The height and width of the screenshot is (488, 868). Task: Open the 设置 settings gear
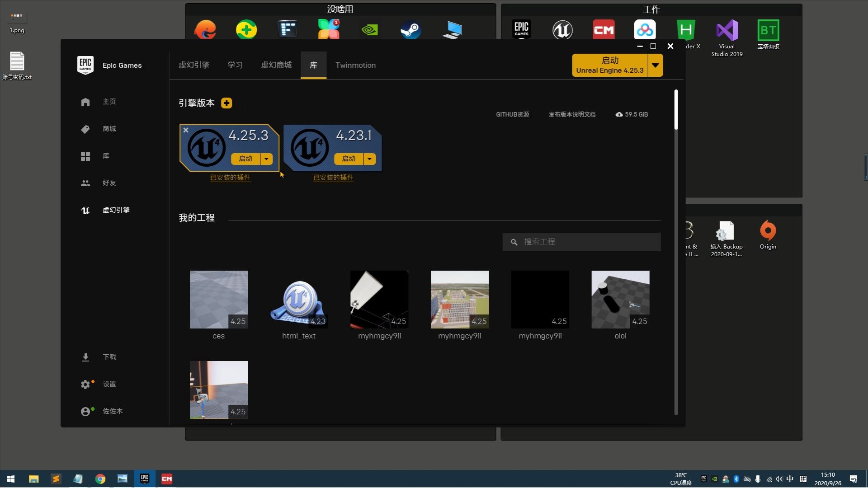[85, 384]
